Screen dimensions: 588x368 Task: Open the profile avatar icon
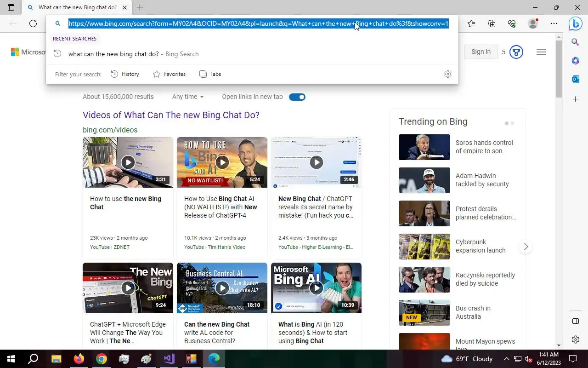coord(533,23)
